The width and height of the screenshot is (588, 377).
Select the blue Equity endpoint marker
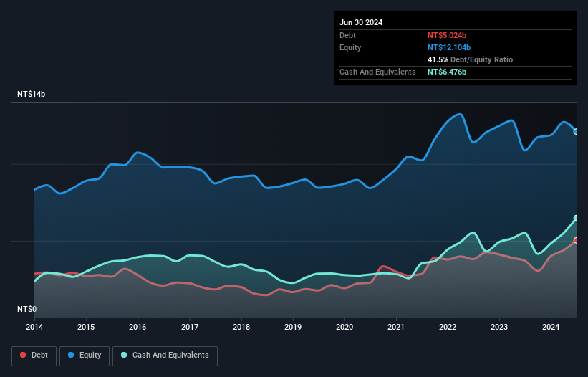click(576, 132)
